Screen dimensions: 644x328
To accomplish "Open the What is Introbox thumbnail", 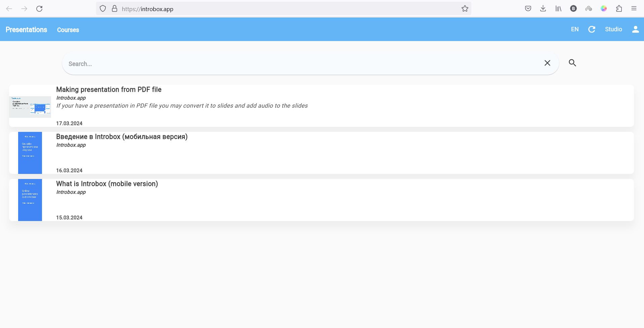I will coord(30,200).
